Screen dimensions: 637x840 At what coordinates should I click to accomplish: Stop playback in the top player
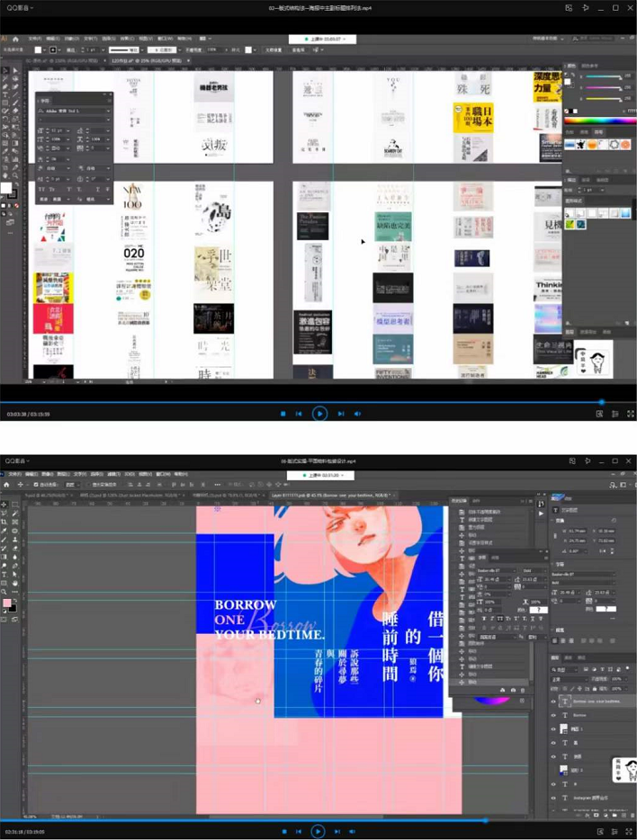pyautogui.click(x=283, y=414)
